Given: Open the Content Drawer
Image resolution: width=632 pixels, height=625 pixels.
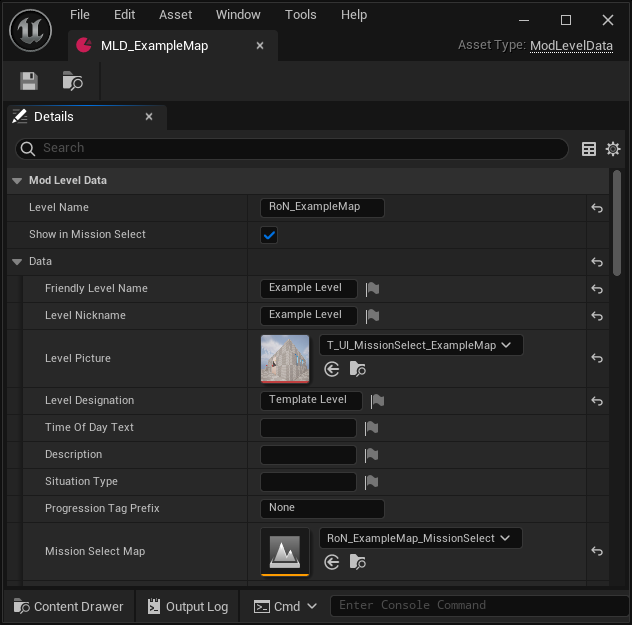Looking at the screenshot, I should pyautogui.click(x=68, y=606).
